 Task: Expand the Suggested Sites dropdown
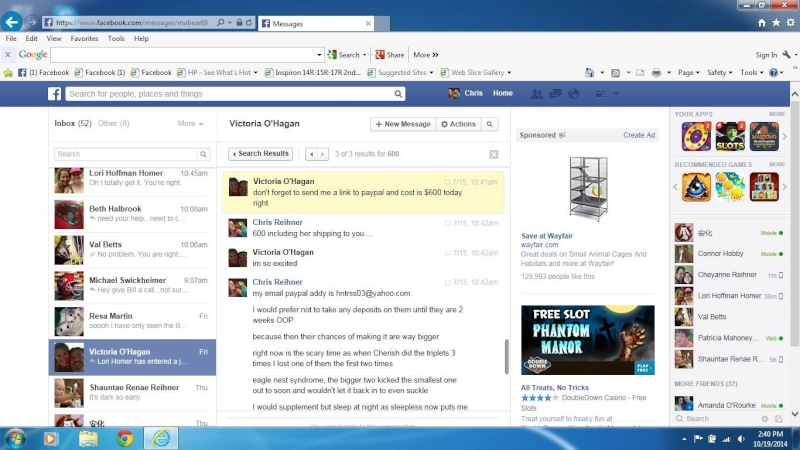click(431, 72)
